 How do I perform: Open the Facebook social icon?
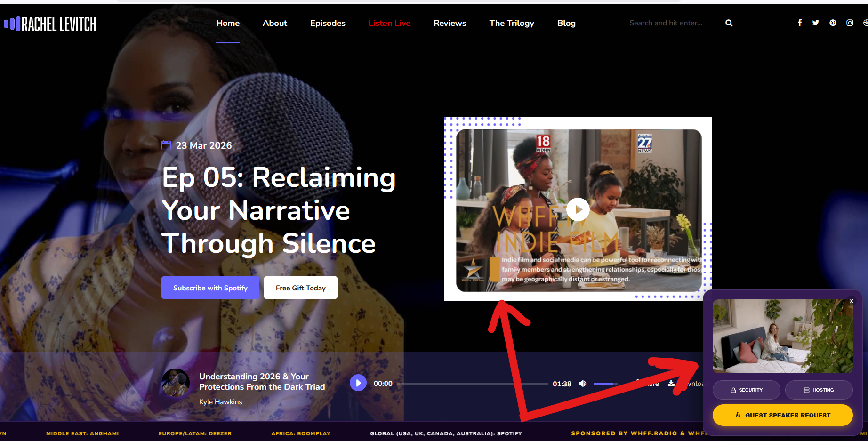coord(799,23)
